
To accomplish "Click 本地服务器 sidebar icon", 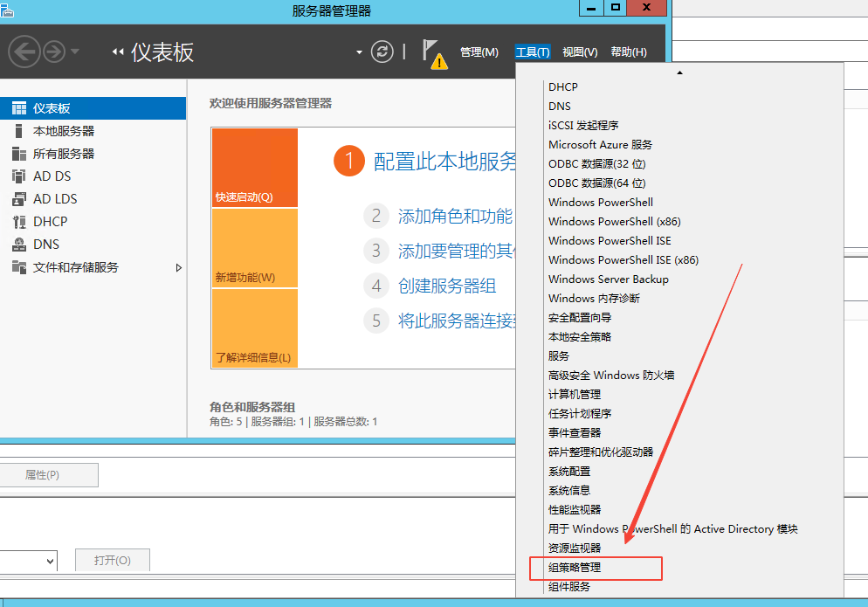I will pyautogui.click(x=19, y=131).
